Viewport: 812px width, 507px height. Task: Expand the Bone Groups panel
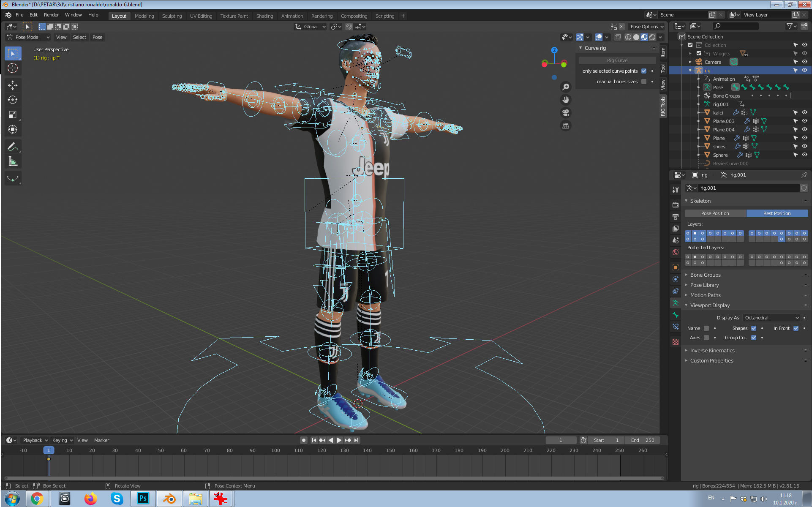coord(705,275)
